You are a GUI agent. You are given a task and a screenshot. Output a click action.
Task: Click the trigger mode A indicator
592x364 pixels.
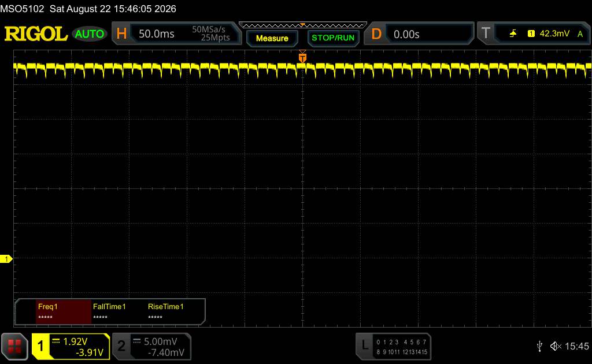coord(580,34)
